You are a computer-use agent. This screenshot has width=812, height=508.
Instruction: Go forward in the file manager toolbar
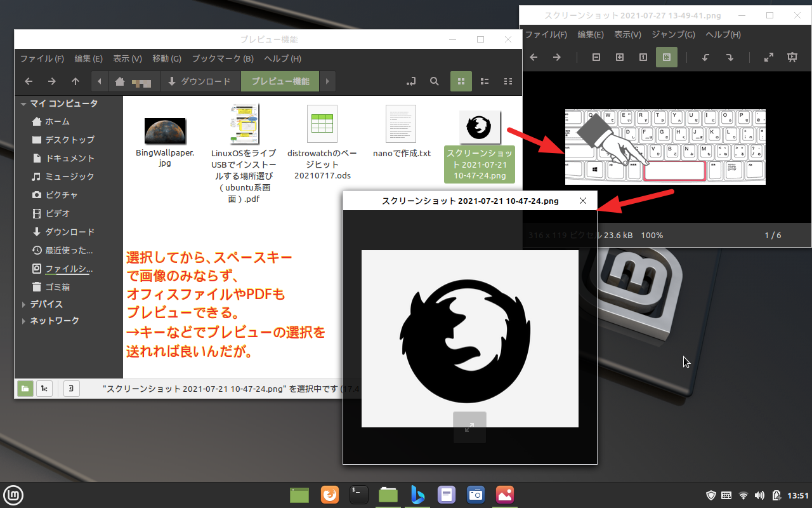pos(52,81)
